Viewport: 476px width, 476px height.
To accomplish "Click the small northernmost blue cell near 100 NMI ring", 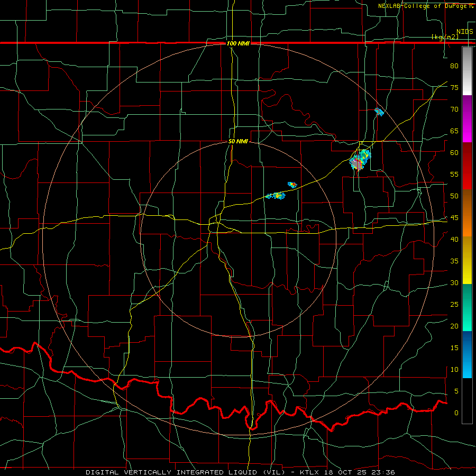I will pyautogui.click(x=379, y=112).
